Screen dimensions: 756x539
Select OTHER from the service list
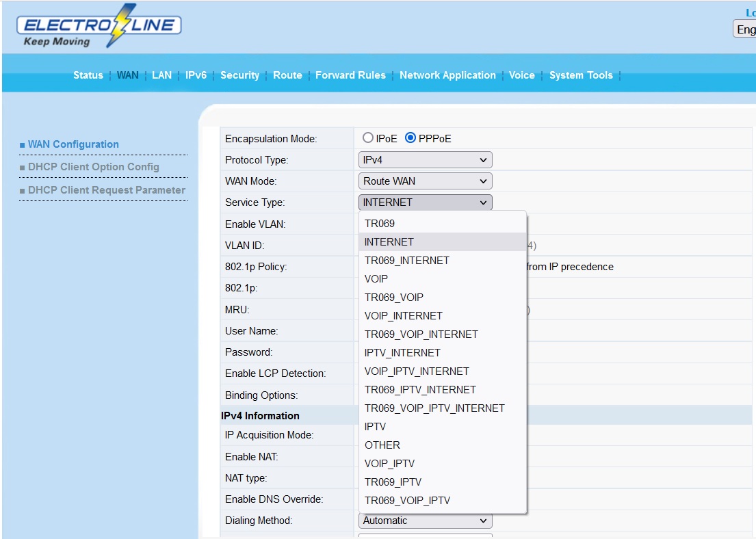[x=382, y=445]
